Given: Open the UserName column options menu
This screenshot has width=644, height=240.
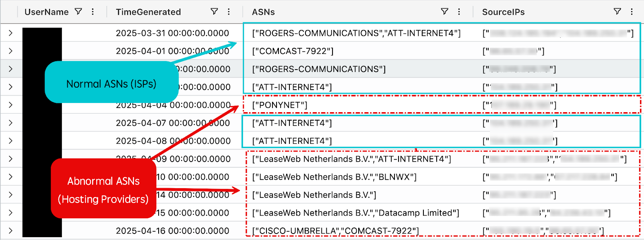Looking at the screenshot, I should click(x=93, y=12).
